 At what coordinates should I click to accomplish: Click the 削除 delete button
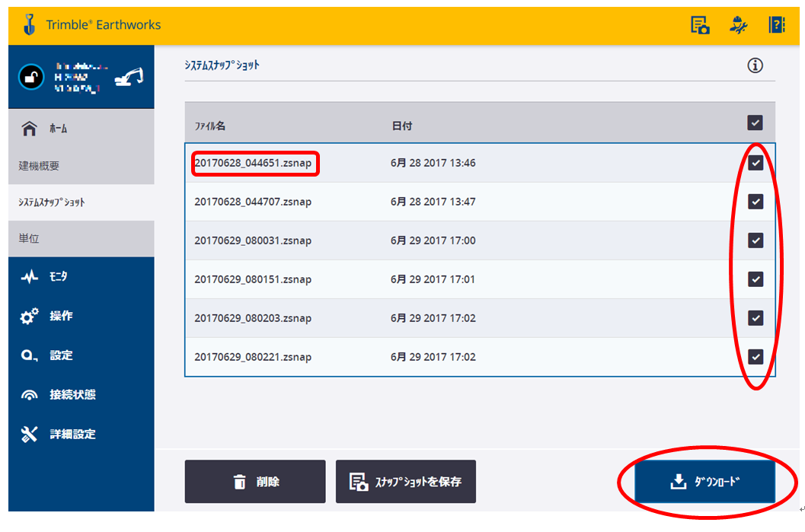coord(255,482)
